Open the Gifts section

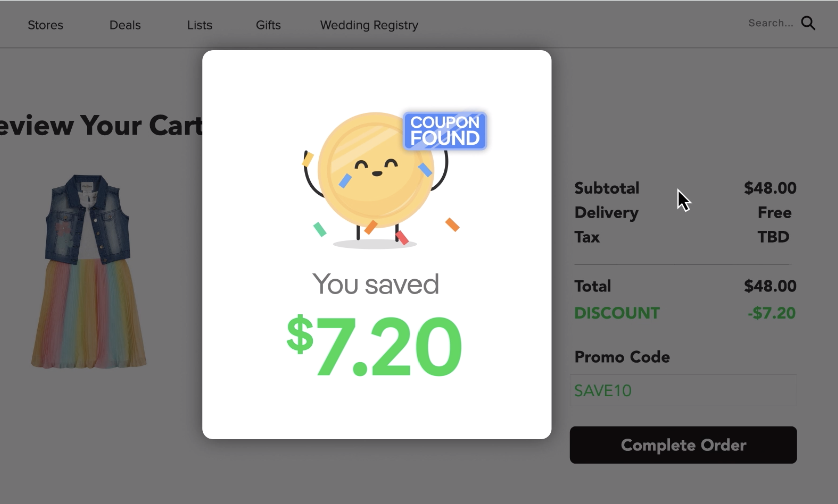click(x=268, y=25)
